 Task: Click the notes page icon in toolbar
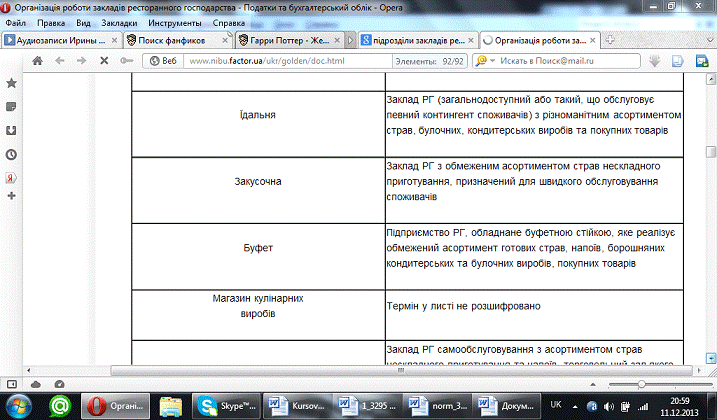(x=678, y=61)
